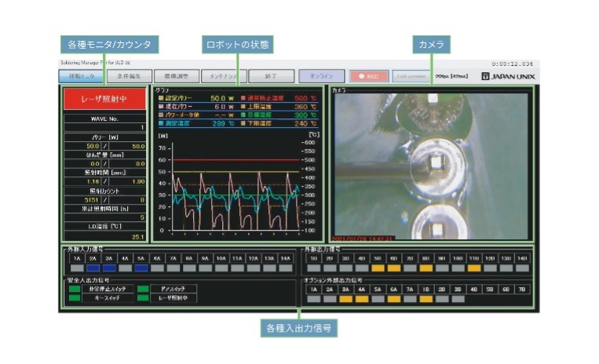
Task: Click the 12A label in external inputs
Action: (x=254, y=258)
